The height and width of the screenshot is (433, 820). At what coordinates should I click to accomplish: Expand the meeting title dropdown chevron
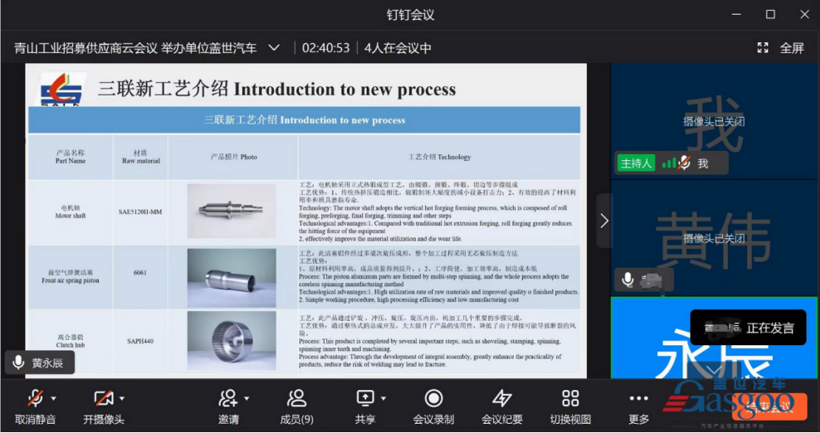[274, 48]
